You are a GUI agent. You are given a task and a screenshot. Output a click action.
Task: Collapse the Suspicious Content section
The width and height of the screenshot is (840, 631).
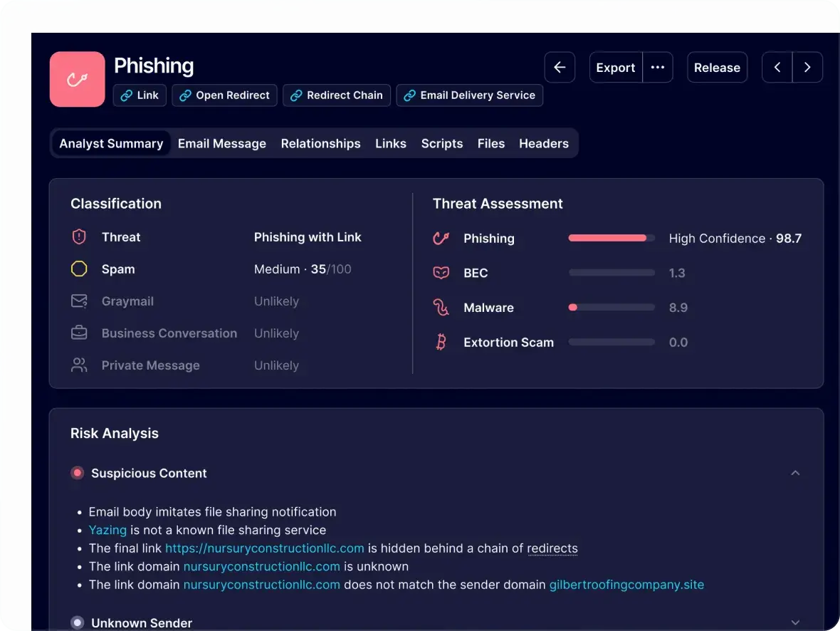click(x=795, y=472)
